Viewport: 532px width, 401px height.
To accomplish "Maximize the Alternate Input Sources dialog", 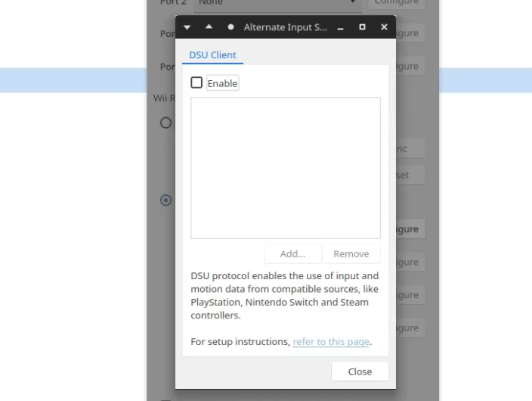I will [x=362, y=27].
